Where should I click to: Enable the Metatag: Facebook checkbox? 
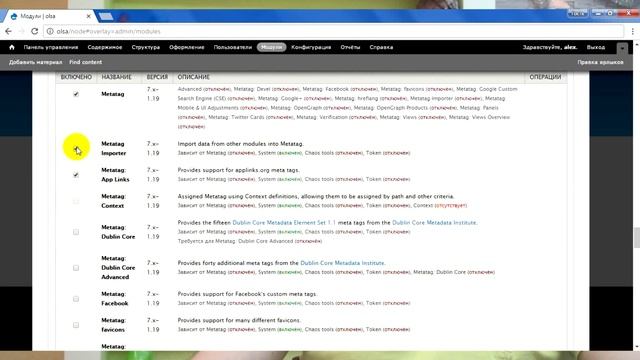click(x=76, y=299)
